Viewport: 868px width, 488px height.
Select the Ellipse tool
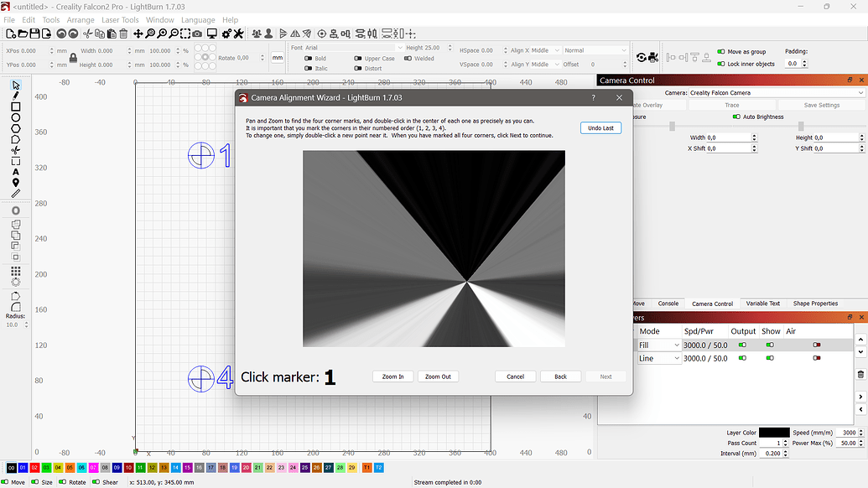point(15,117)
